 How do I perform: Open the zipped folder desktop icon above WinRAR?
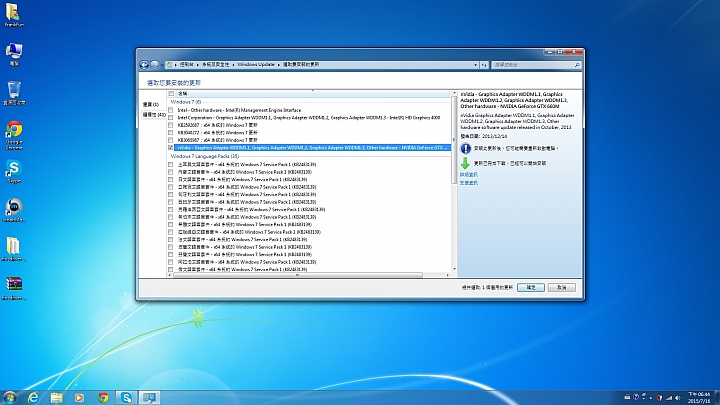pyautogui.click(x=14, y=249)
